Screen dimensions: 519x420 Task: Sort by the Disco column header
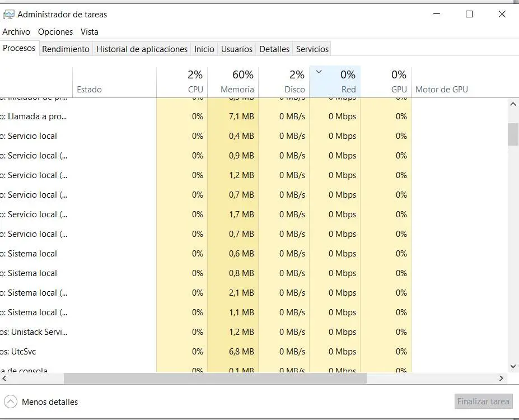[x=284, y=82]
